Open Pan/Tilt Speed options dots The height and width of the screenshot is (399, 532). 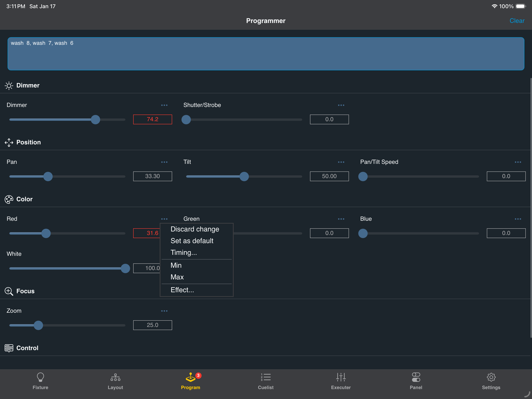coord(518,162)
